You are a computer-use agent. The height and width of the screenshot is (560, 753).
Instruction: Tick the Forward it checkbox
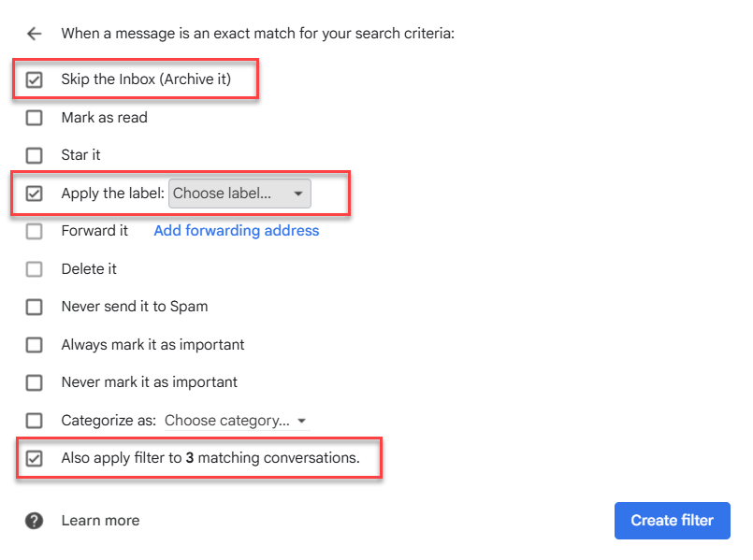click(x=35, y=231)
